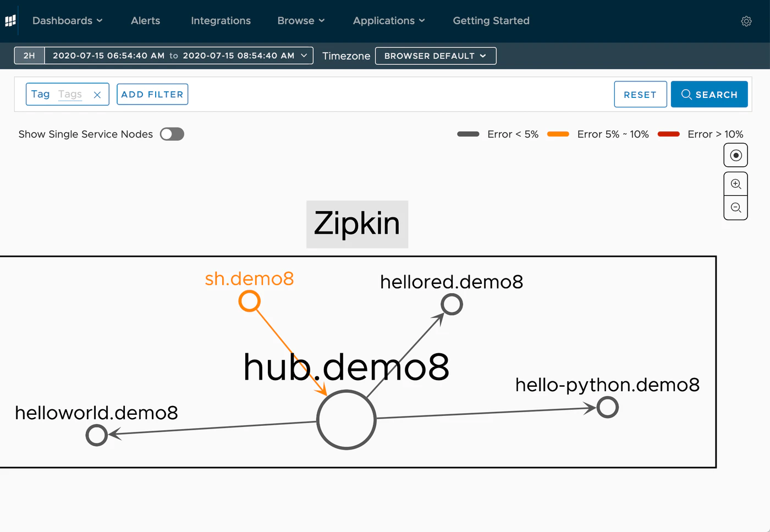Click the Add Filter button
This screenshot has height=532, width=770.
[x=152, y=94]
